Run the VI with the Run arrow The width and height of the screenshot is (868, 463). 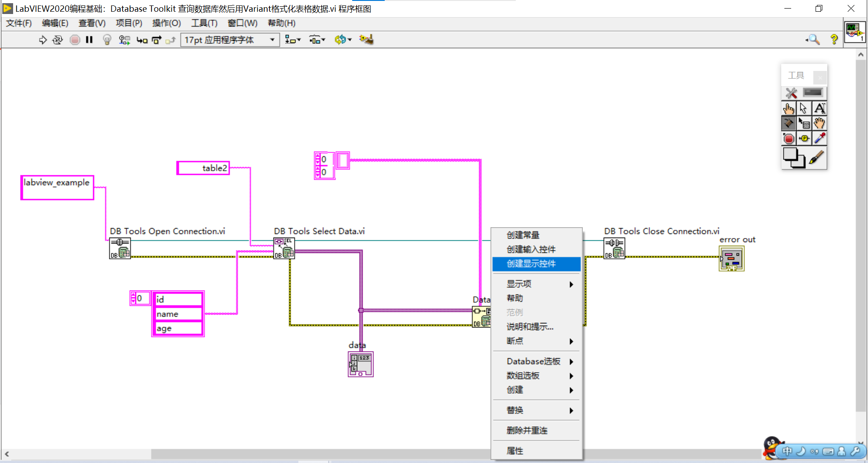[x=43, y=40]
